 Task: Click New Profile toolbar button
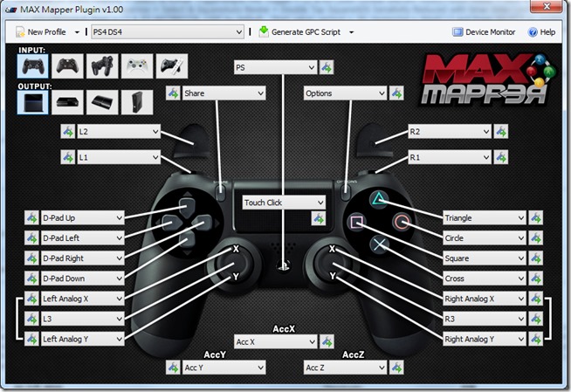point(41,32)
